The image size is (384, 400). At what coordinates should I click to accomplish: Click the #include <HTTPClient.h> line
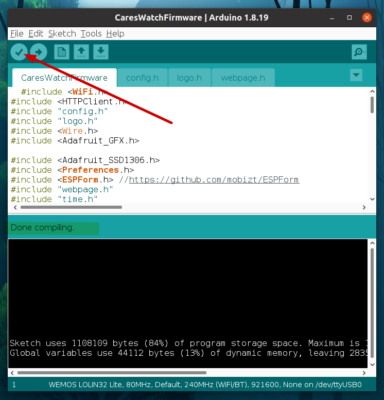pos(68,102)
